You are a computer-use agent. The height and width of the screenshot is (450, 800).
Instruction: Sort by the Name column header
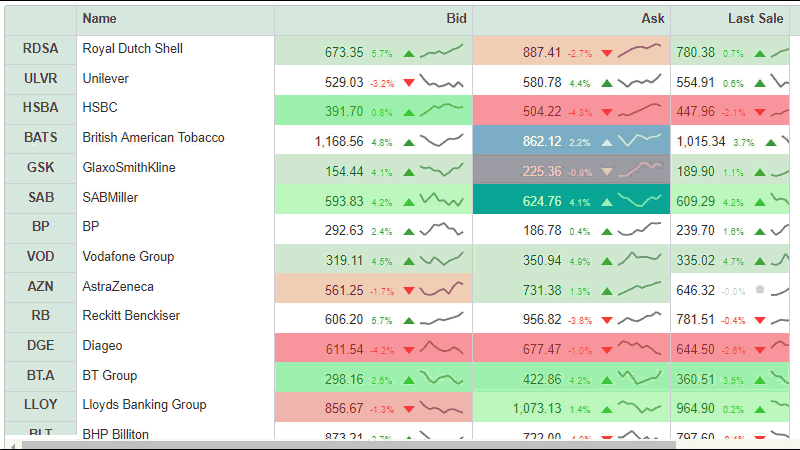tap(99, 19)
